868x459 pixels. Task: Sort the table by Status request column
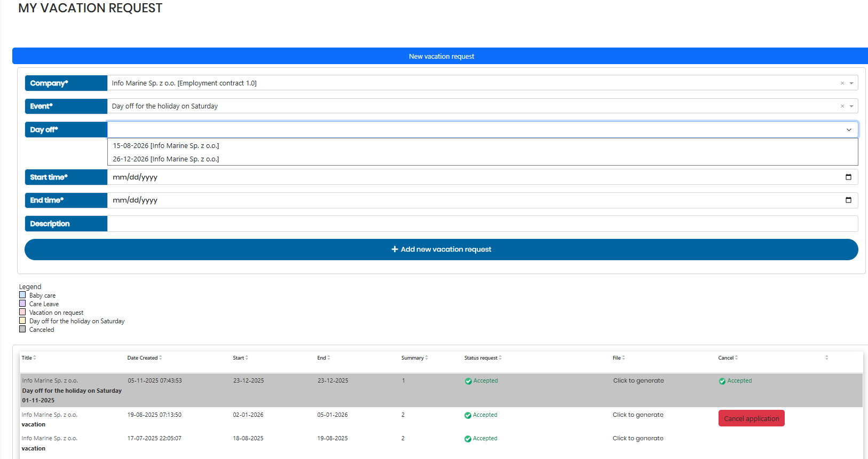point(483,358)
